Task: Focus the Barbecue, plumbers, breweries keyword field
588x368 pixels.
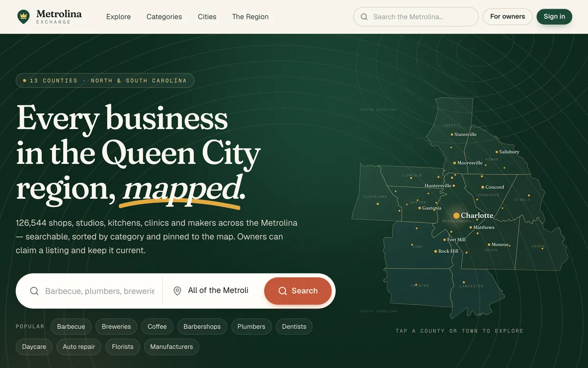Action: [99, 291]
